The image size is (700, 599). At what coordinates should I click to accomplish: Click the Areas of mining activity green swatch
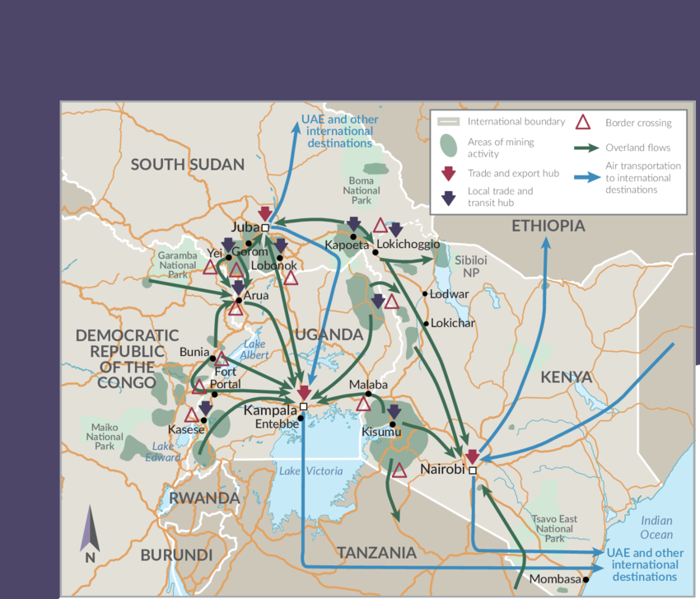click(448, 146)
